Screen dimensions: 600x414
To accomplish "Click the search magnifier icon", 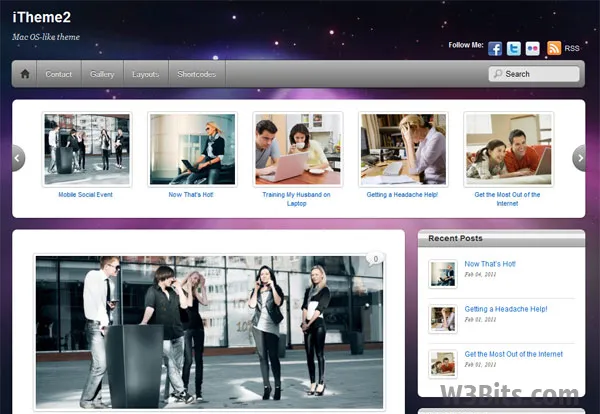I will [497, 73].
